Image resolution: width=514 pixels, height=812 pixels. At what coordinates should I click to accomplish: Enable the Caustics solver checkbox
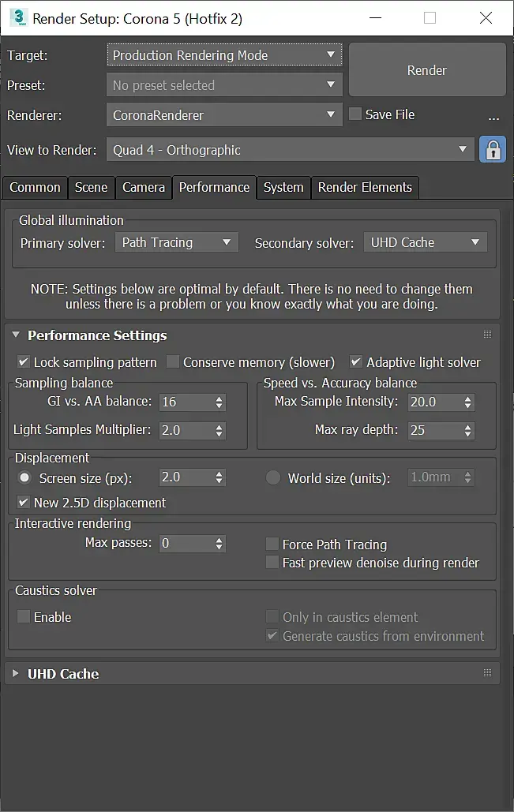[x=24, y=617]
